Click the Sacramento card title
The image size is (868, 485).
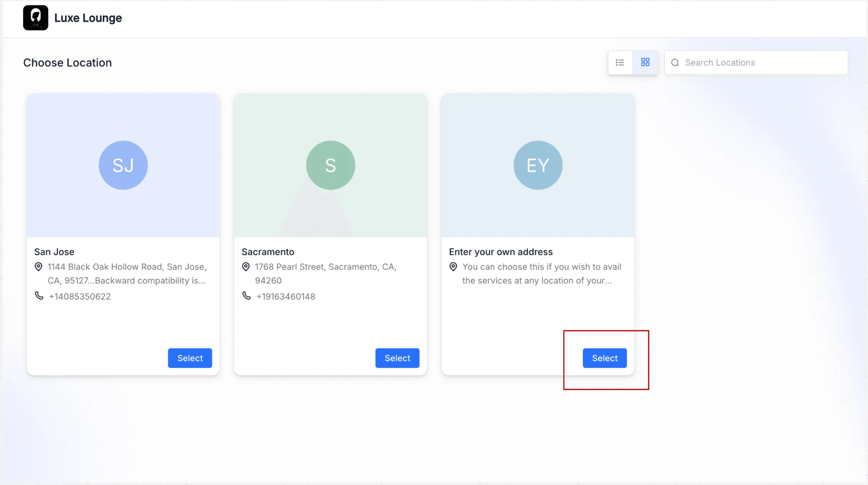pos(268,252)
